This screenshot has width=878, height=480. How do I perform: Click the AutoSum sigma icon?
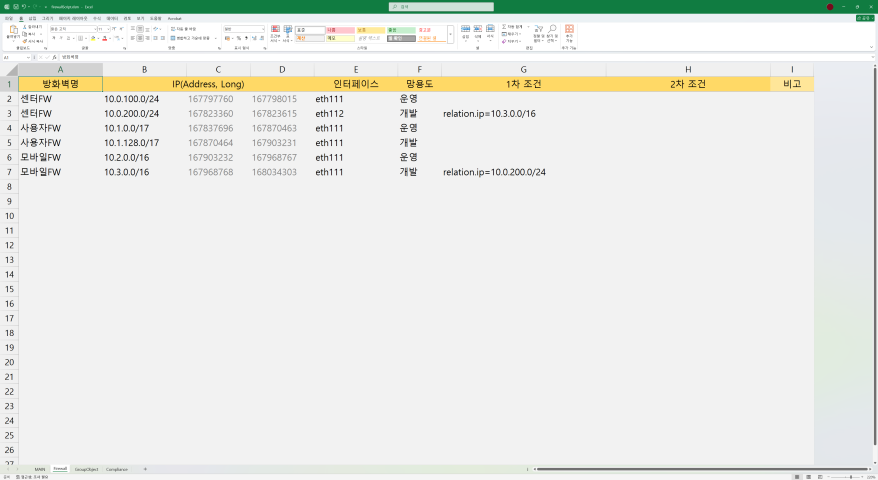click(504, 26)
